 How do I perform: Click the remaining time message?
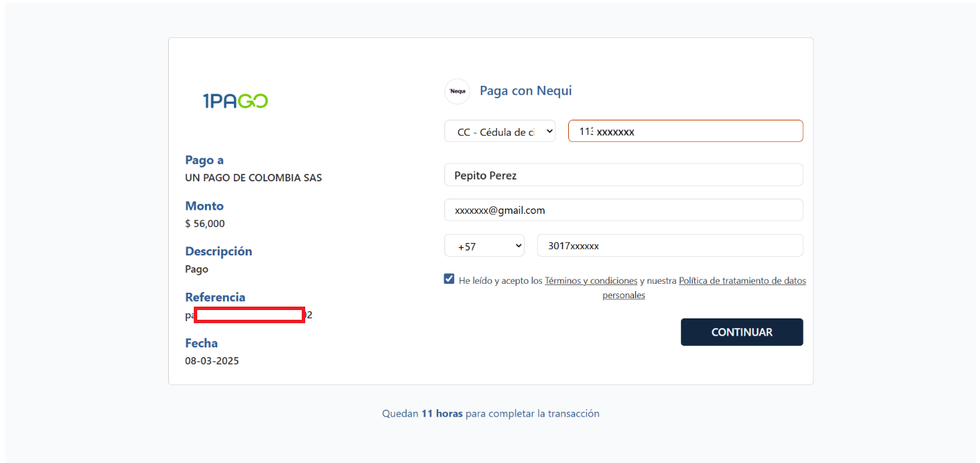[491, 414]
